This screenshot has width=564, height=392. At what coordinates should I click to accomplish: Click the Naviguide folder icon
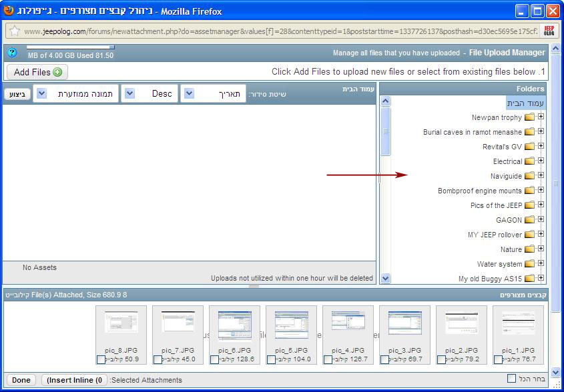tap(529, 176)
